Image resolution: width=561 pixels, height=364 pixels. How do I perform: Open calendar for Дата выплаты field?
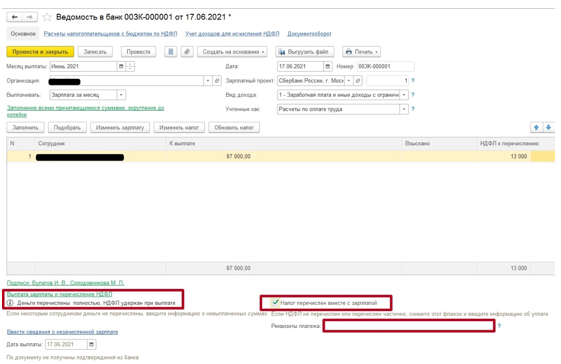tap(92, 345)
